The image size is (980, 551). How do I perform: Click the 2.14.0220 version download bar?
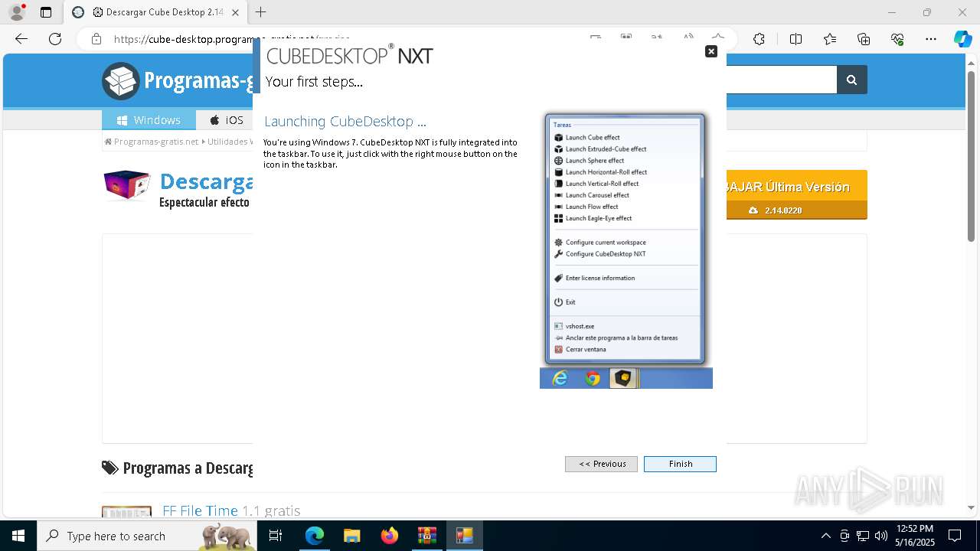(x=796, y=210)
